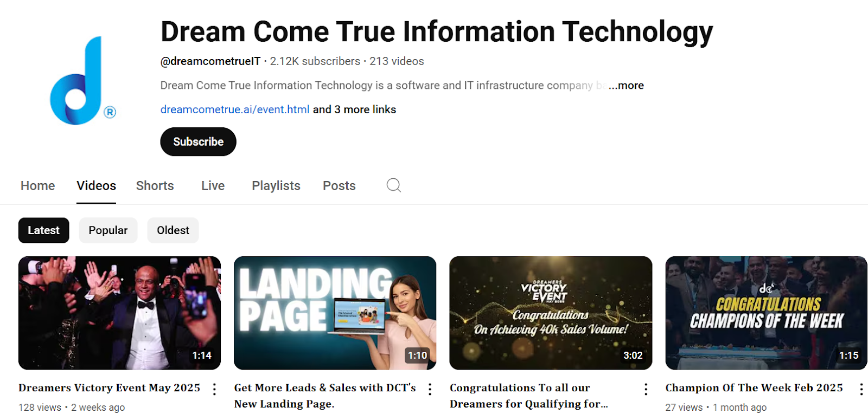Open 'Champion Of The Week Feb 2025' title
Screen dimensions: 868x414
[x=754, y=388]
